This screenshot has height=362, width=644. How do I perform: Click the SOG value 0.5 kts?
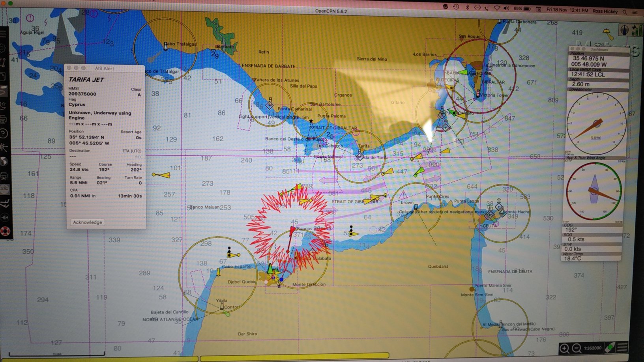[576, 239]
